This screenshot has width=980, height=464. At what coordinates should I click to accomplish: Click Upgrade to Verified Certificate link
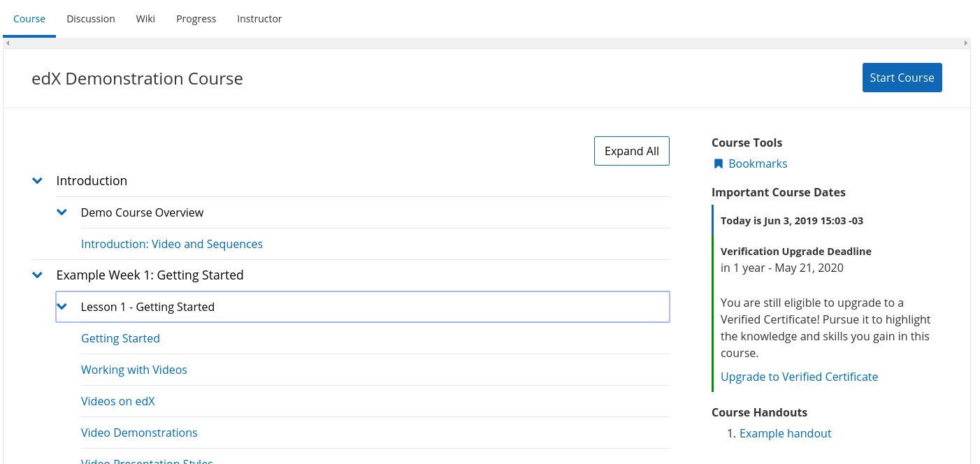tap(799, 377)
